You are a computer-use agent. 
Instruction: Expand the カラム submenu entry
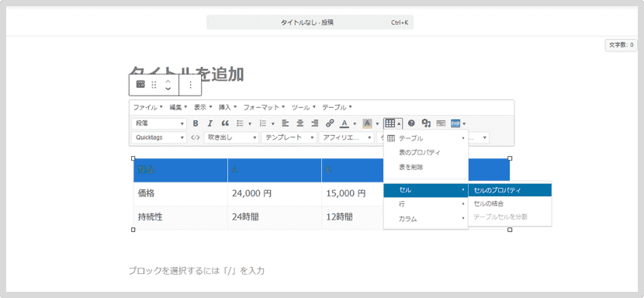(426, 219)
